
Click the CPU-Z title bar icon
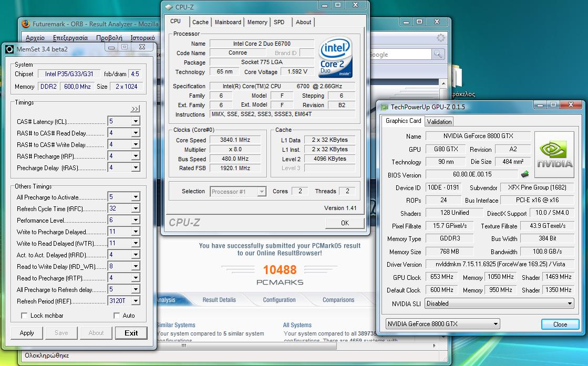(x=169, y=7)
